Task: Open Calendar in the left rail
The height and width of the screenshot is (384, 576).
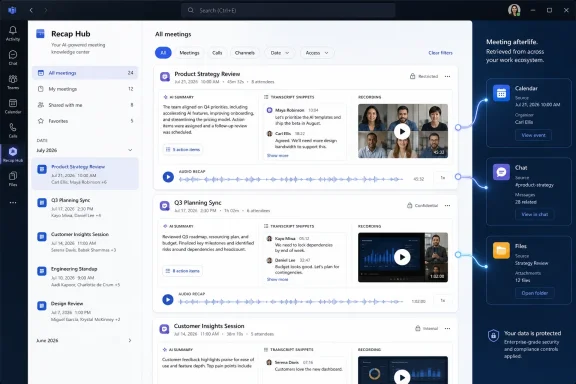Action: [x=13, y=106]
